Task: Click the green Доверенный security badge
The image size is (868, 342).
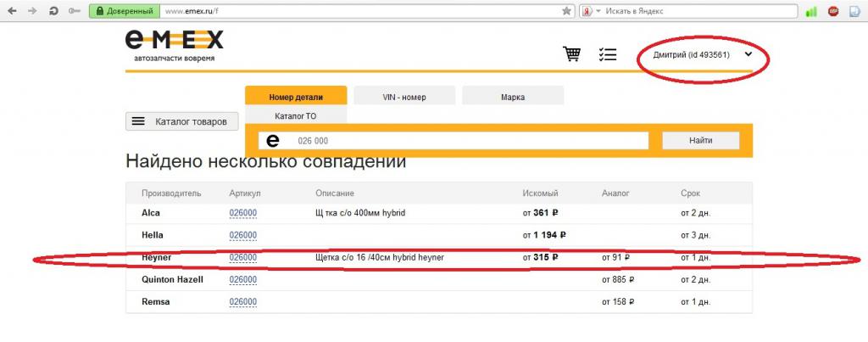Action: click(x=125, y=11)
